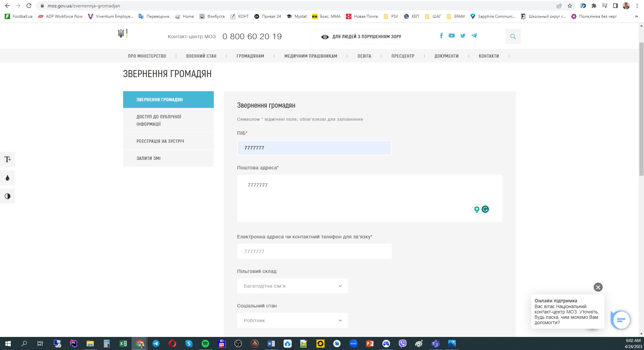Click the Facebook icon in header
Screen dimensions: 644x350
point(441,36)
